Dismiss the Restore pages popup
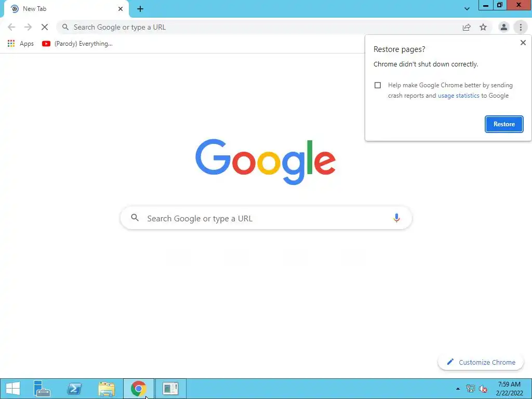Screen dimensions: 532x399 click(523, 43)
